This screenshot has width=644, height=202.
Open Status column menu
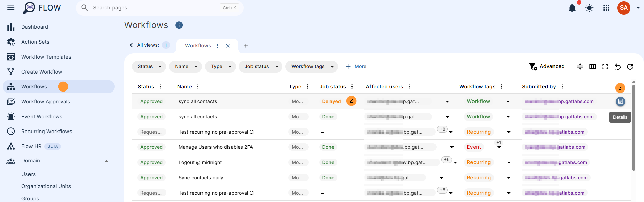click(160, 87)
